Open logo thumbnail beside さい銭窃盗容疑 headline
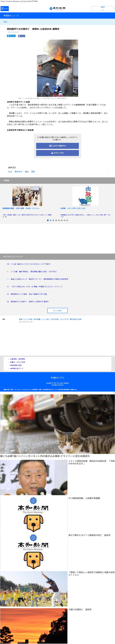Screen dimensions: 115x644 [34, 515]
